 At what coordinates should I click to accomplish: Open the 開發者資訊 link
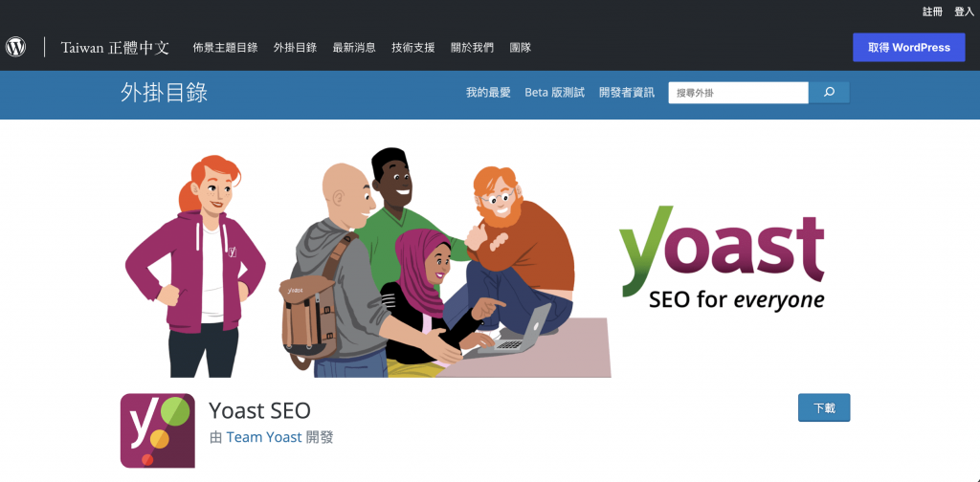coord(627,93)
